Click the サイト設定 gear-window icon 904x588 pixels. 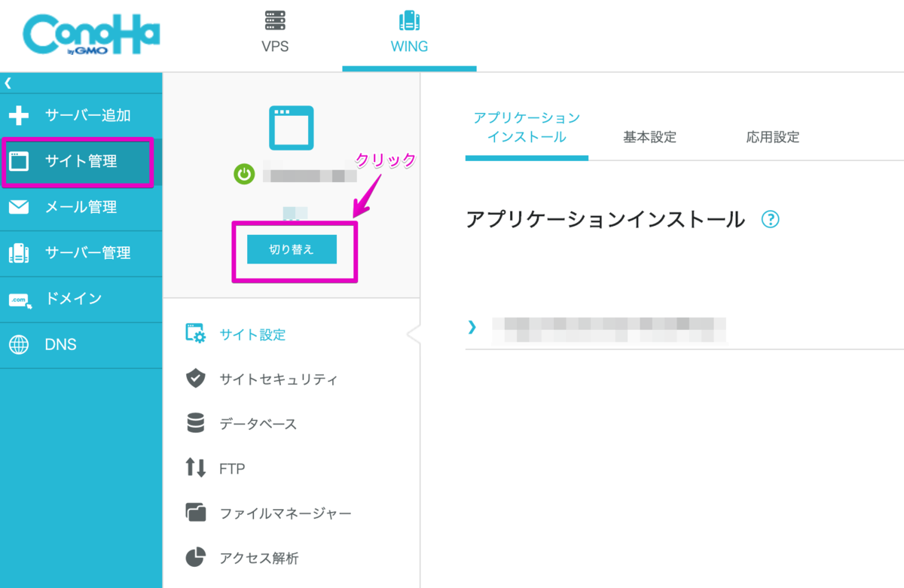coord(196,334)
